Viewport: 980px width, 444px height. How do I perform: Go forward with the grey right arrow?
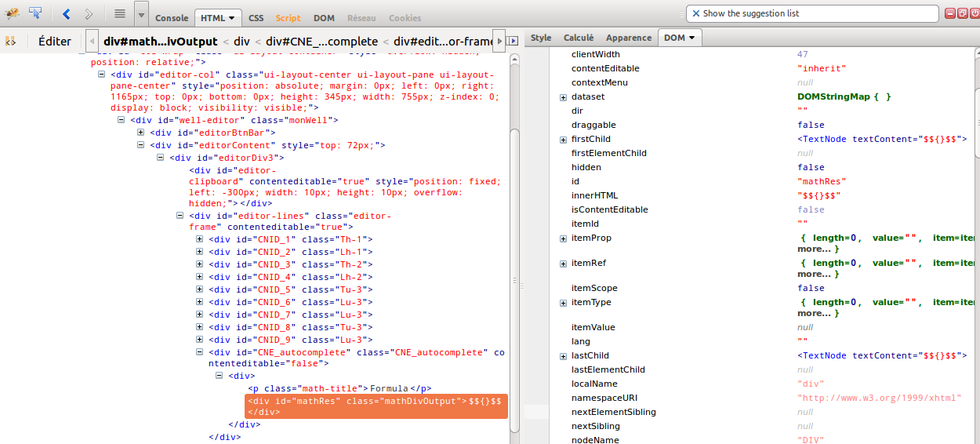(89, 14)
